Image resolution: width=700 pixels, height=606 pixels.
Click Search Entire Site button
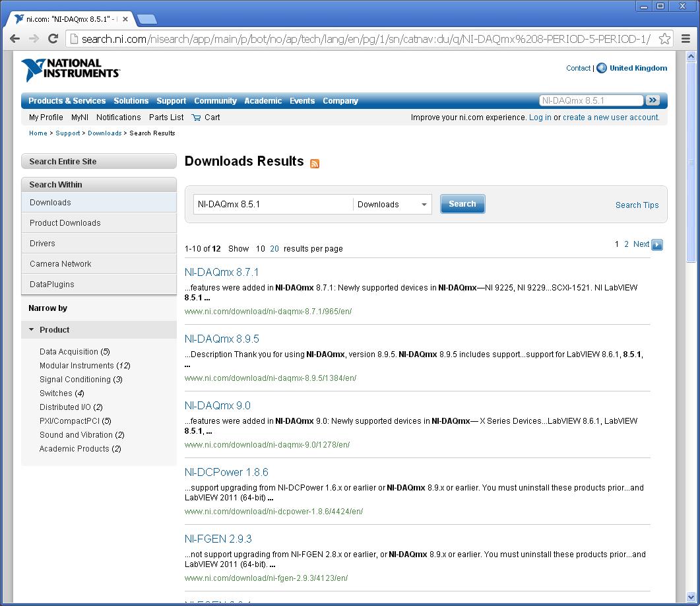click(x=99, y=162)
